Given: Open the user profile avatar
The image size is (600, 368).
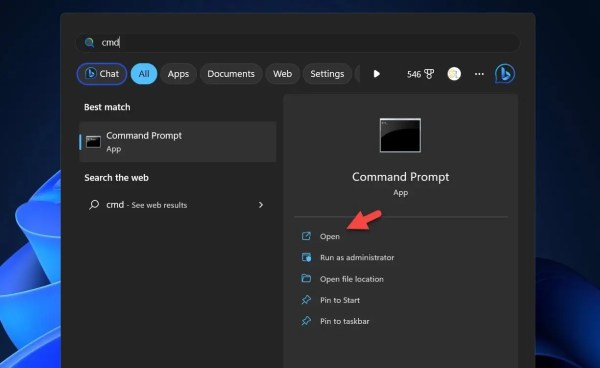Looking at the screenshot, I should (x=454, y=74).
